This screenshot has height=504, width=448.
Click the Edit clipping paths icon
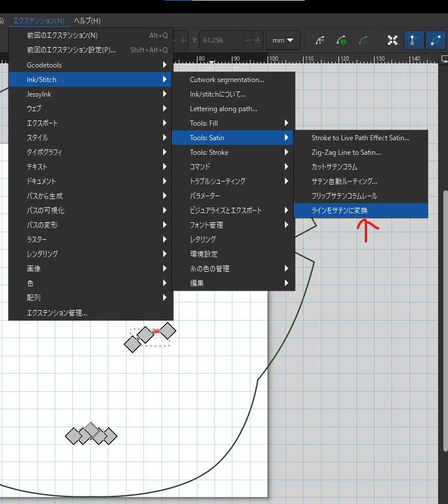point(320,40)
